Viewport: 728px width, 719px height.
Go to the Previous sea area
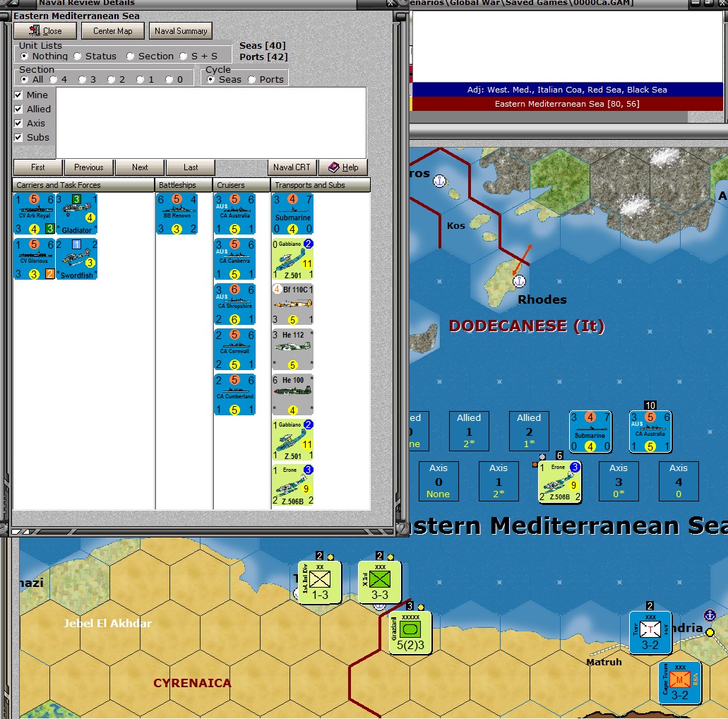click(x=89, y=167)
